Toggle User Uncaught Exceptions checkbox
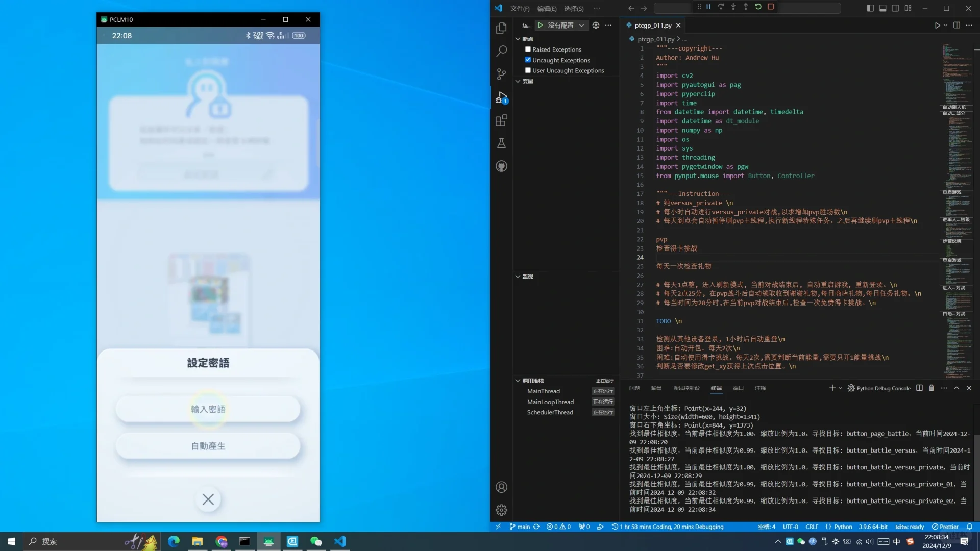 coord(528,70)
